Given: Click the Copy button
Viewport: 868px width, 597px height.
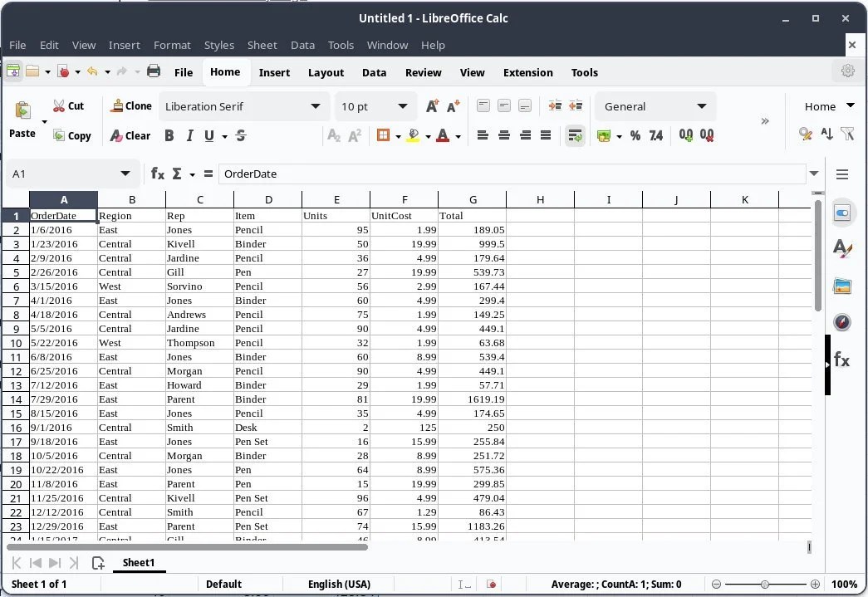Looking at the screenshot, I should (x=73, y=135).
